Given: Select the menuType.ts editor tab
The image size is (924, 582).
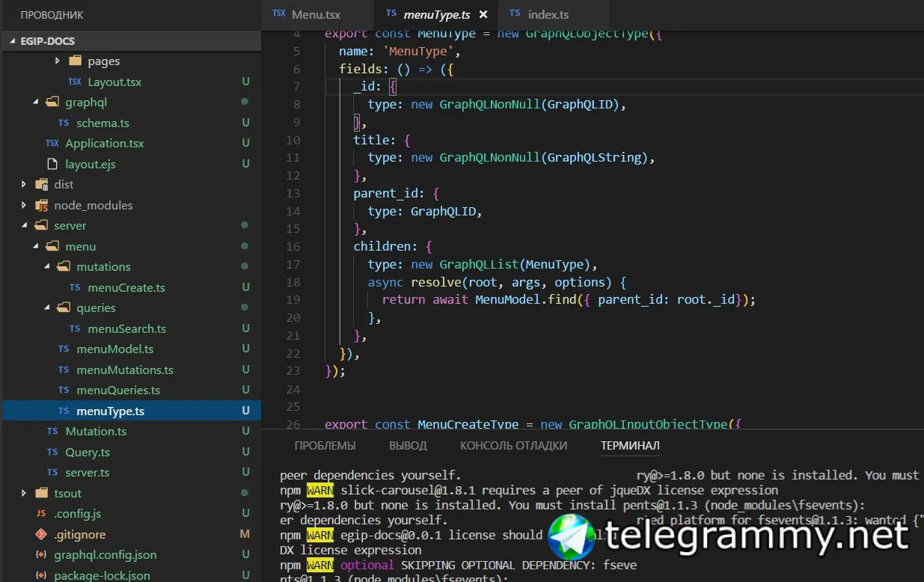Looking at the screenshot, I should point(434,14).
